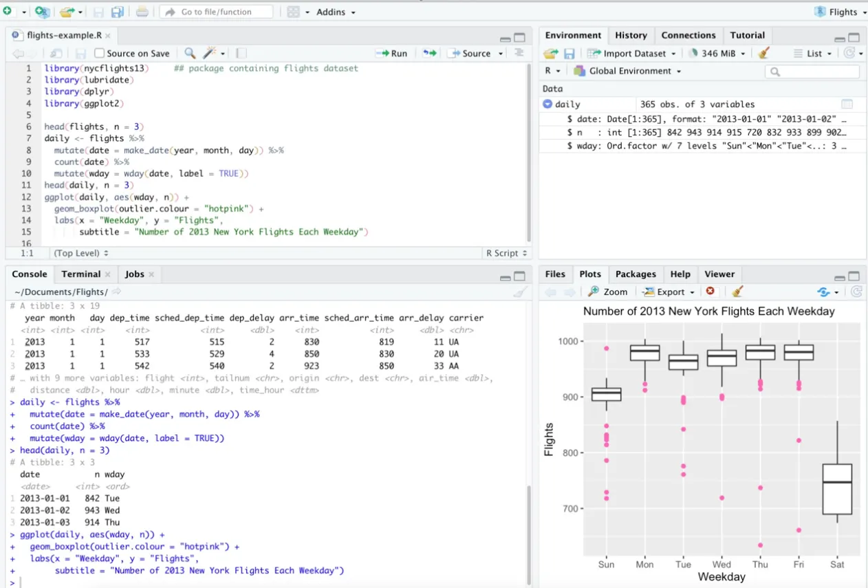Click the re-run previous code icon

click(429, 53)
